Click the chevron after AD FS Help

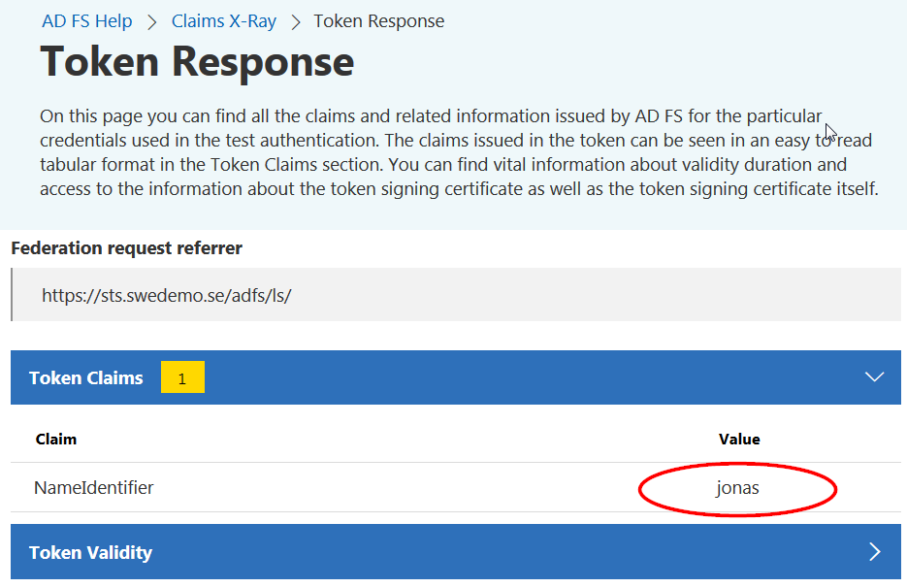[x=152, y=21]
